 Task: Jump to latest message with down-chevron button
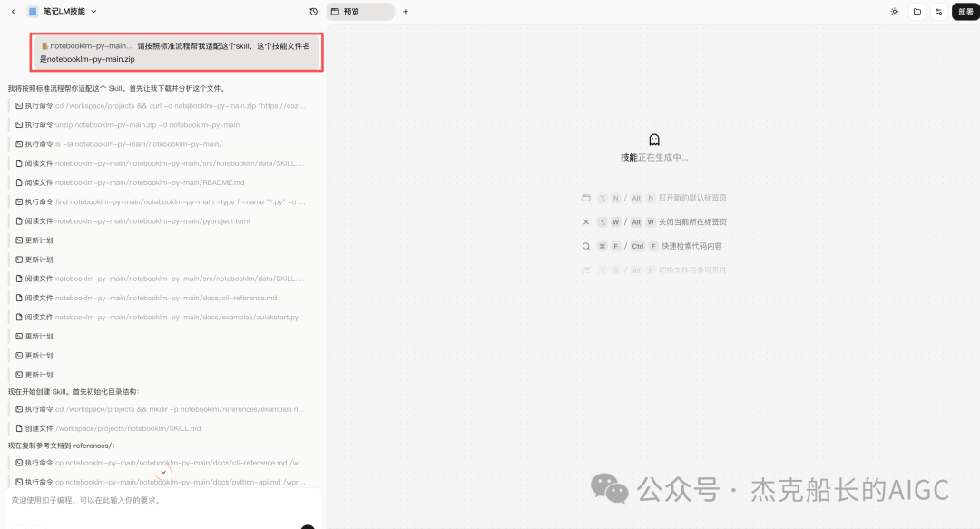coord(163,472)
